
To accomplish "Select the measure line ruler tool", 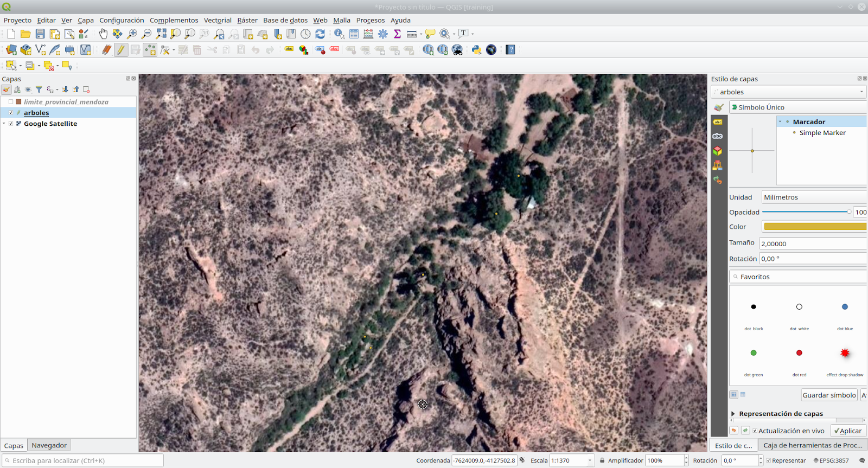I will (x=412, y=34).
